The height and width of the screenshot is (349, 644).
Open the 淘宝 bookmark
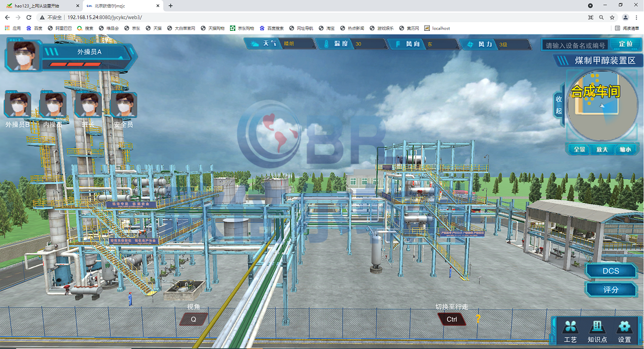(327, 29)
